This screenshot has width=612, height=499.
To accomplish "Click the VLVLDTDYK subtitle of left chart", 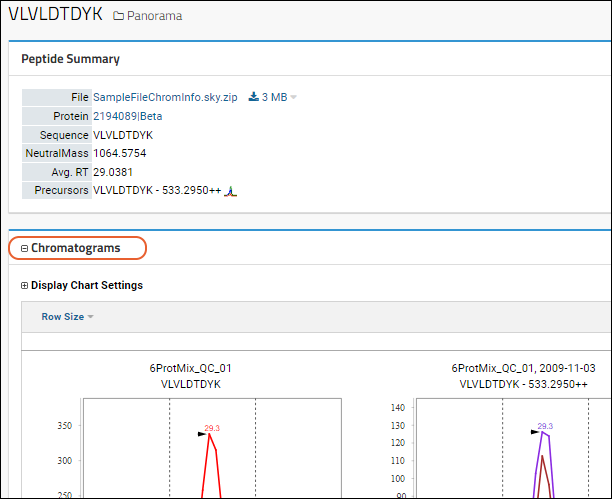I will [x=190, y=384].
